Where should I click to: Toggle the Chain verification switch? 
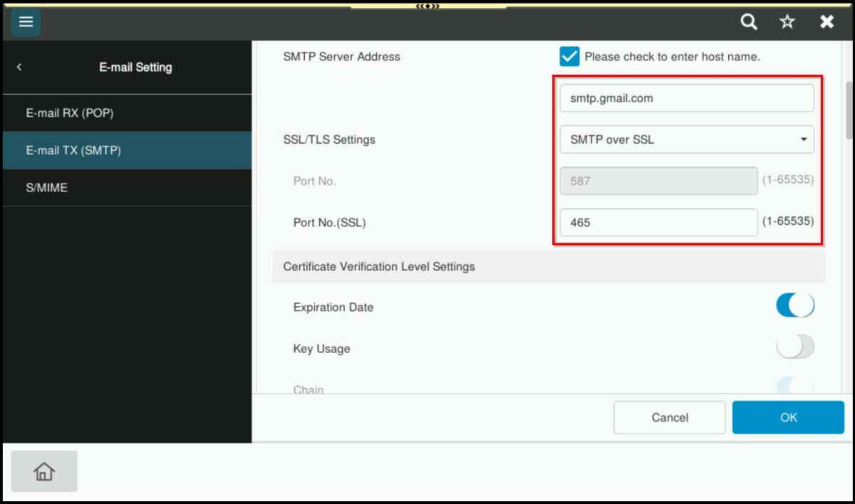click(794, 387)
